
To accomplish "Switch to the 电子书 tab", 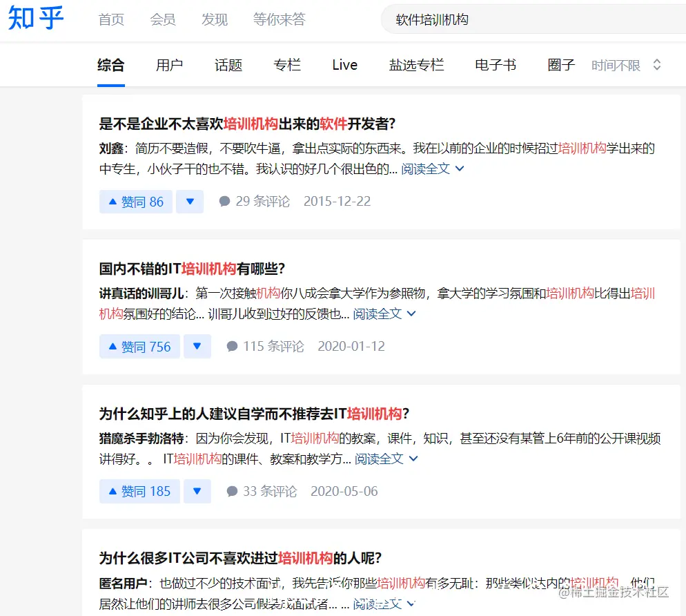I will click(496, 65).
